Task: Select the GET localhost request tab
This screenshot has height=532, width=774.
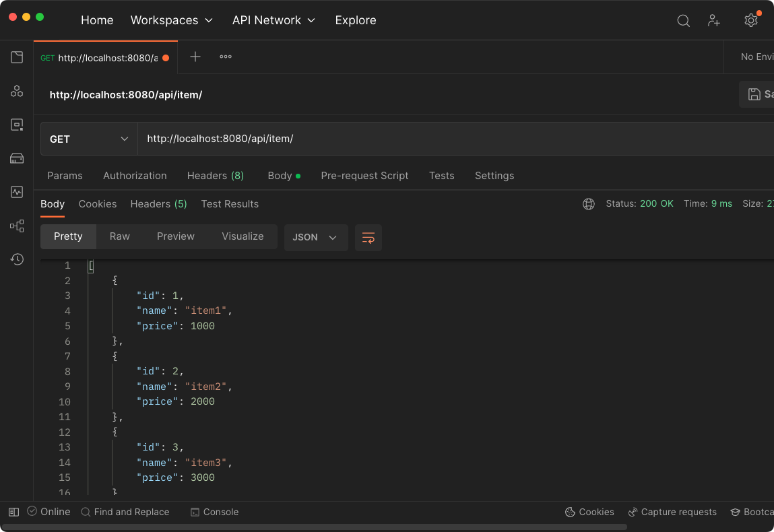Action: 106,58
